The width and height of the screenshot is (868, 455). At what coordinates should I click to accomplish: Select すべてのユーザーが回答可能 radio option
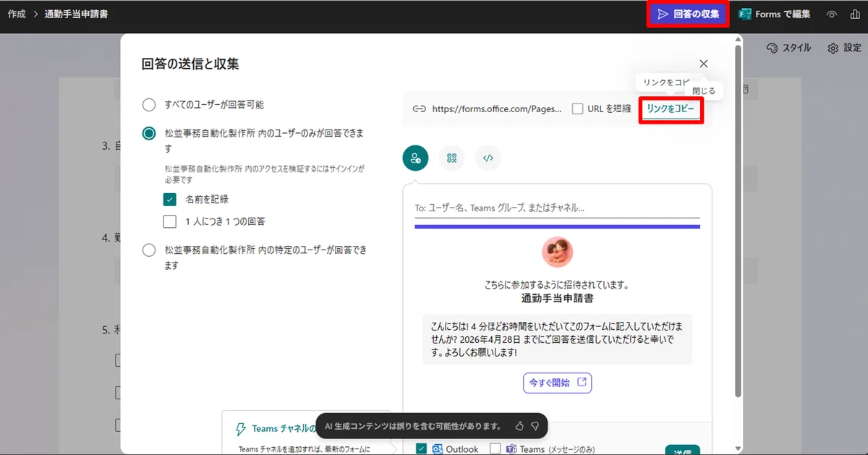click(x=149, y=105)
